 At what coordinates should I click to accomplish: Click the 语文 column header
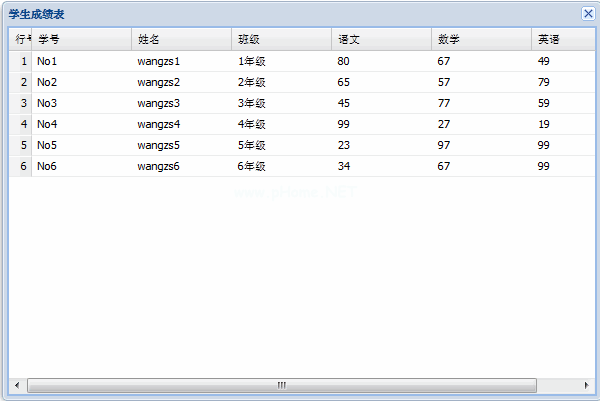tap(381, 40)
